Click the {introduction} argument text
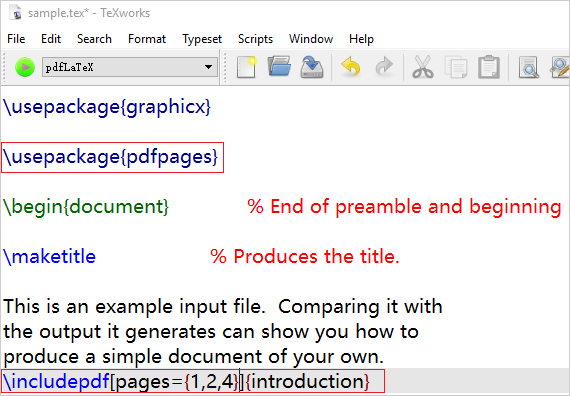The width and height of the screenshot is (570, 396). click(x=308, y=381)
